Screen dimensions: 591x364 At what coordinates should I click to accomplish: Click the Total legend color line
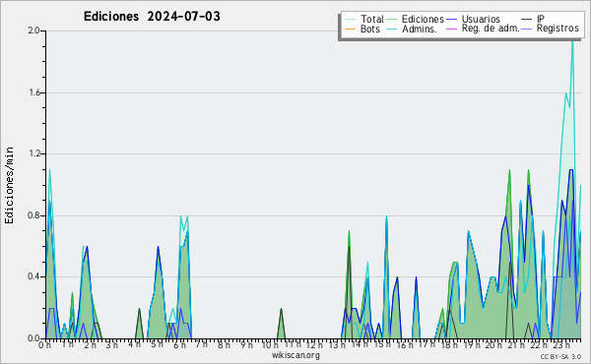[x=350, y=20]
